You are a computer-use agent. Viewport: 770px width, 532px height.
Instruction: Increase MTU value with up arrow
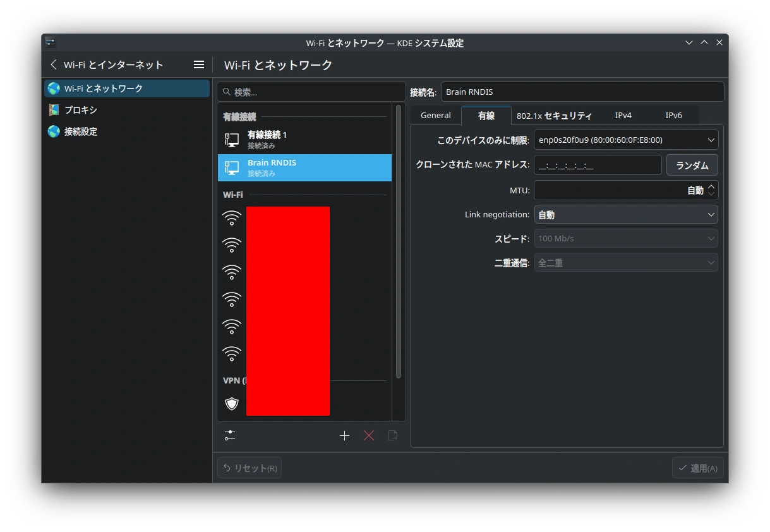click(x=712, y=186)
